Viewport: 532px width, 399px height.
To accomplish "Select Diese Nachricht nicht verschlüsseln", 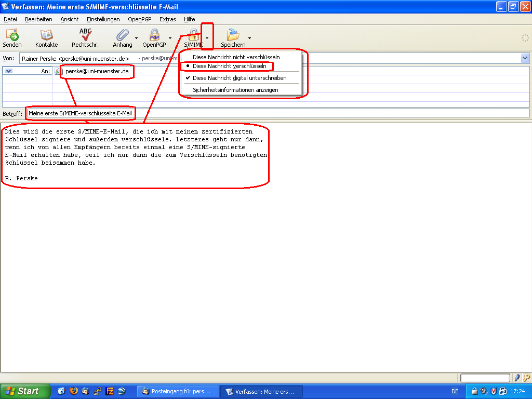I will 236,57.
